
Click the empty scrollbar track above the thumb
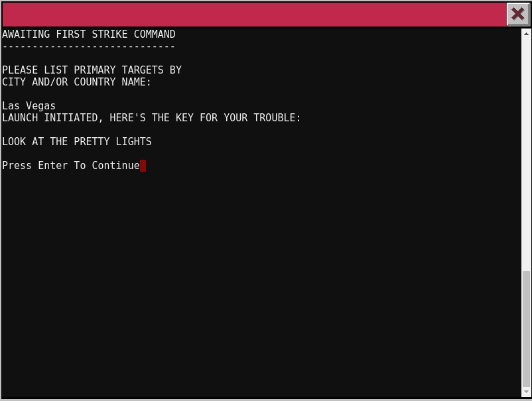point(526,152)
